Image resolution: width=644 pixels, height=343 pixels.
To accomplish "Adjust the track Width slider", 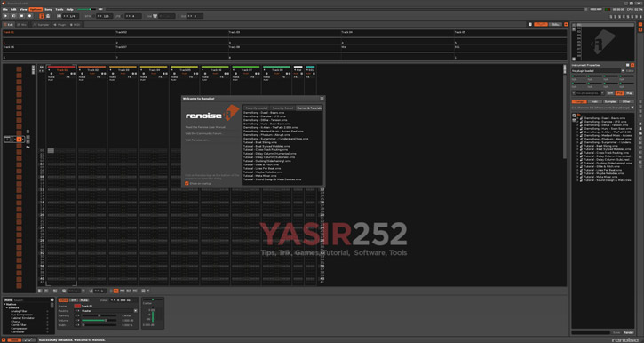I will click(x=99, y=325).
